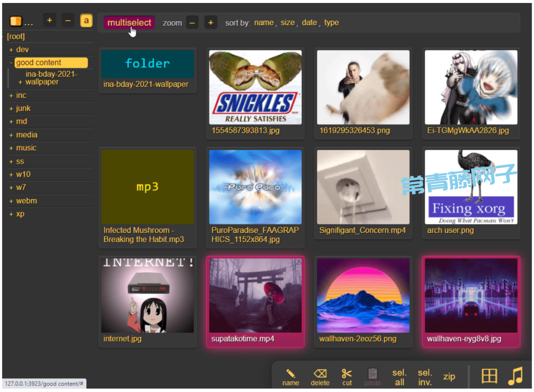Invert selection with sel. inv.

pos(425,377)
